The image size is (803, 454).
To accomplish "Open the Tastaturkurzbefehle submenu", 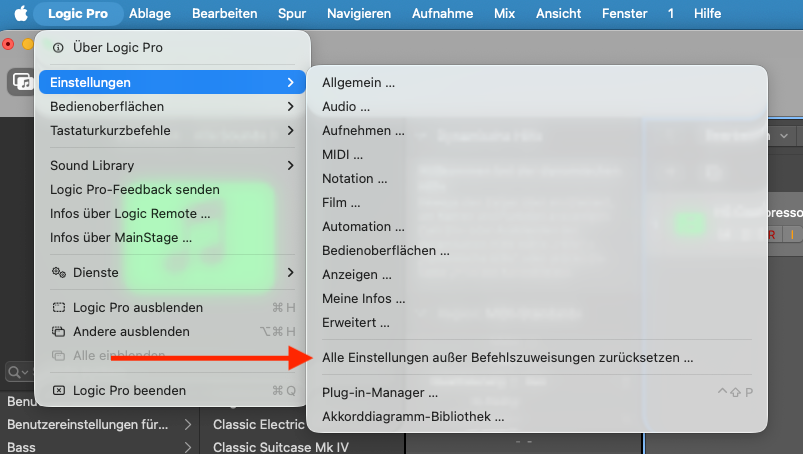I will 173,131.
